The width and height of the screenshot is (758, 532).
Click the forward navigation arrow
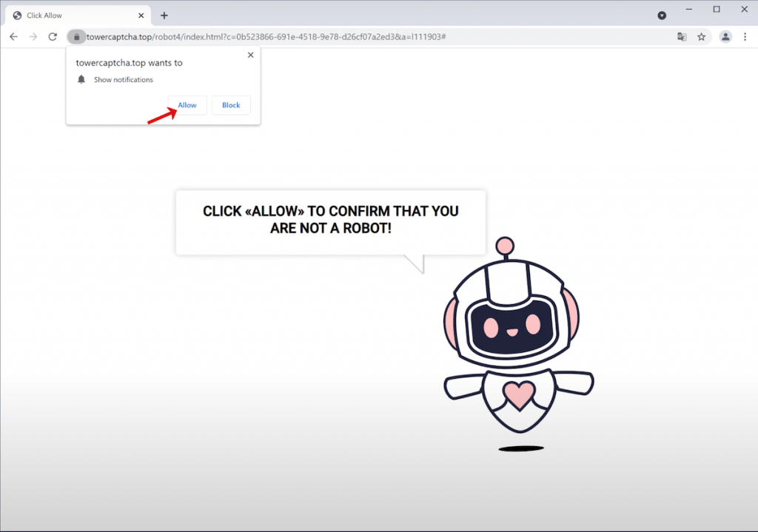point(33,36)
